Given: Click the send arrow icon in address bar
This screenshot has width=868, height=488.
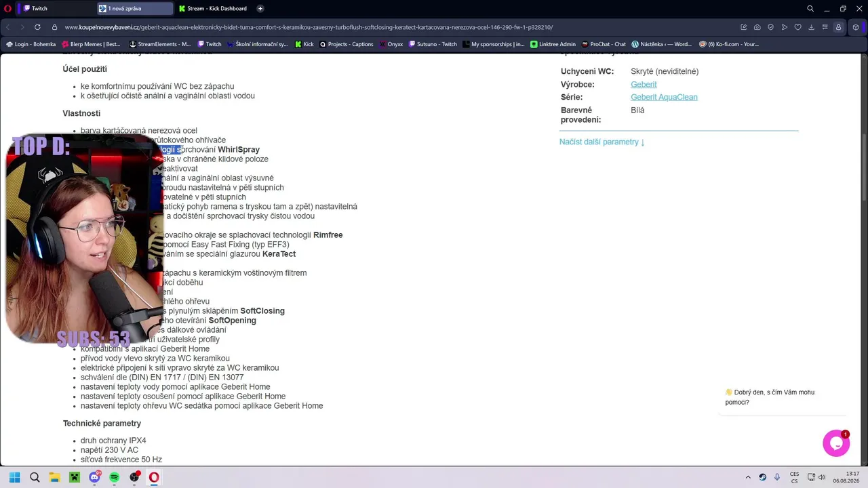Looking at the screenshot, I should click(x=785, y=27).
